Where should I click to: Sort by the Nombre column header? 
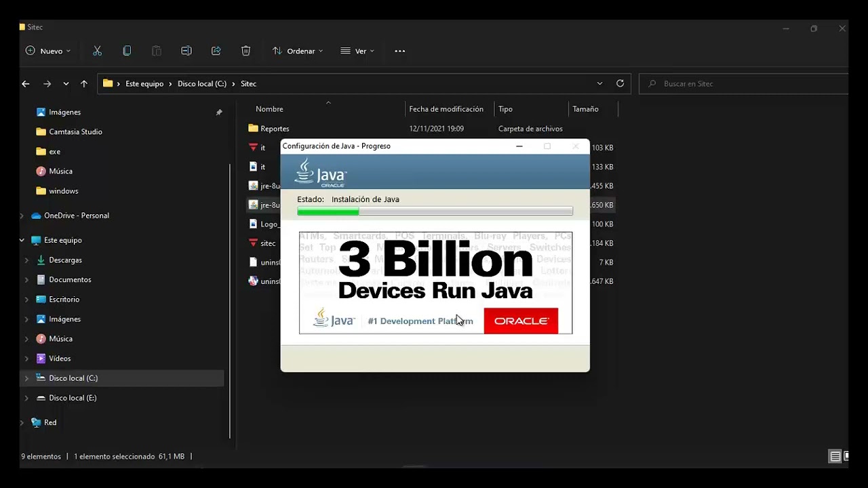point(269,109)
